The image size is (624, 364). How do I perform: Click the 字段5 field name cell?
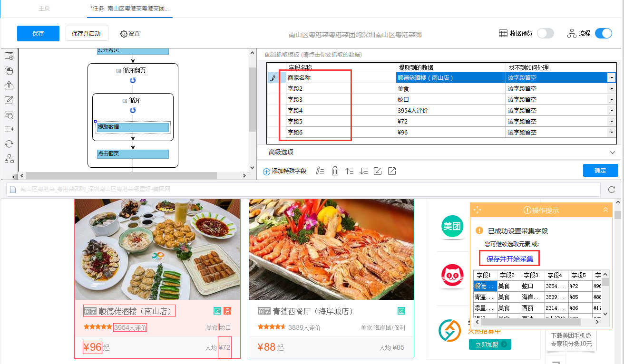coord(341,121)
